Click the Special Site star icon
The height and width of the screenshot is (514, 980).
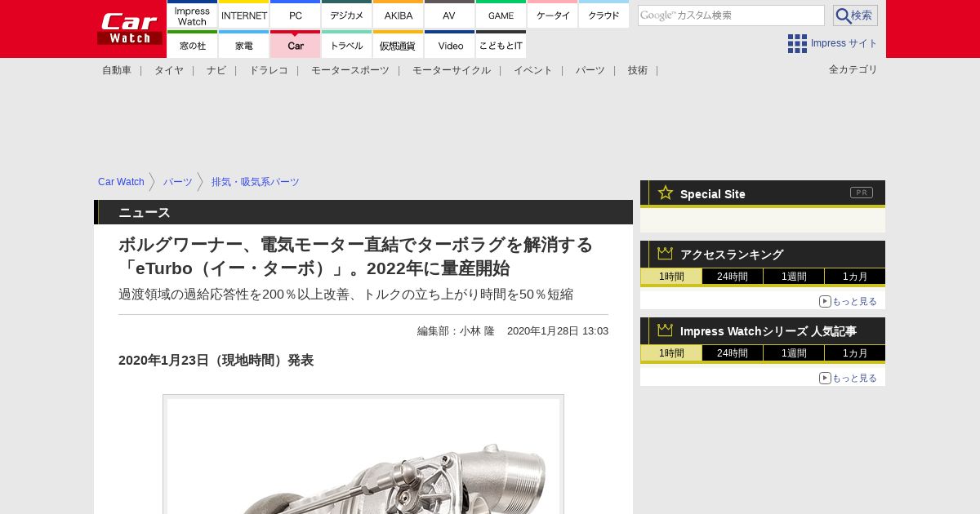[x=666, y=193]
